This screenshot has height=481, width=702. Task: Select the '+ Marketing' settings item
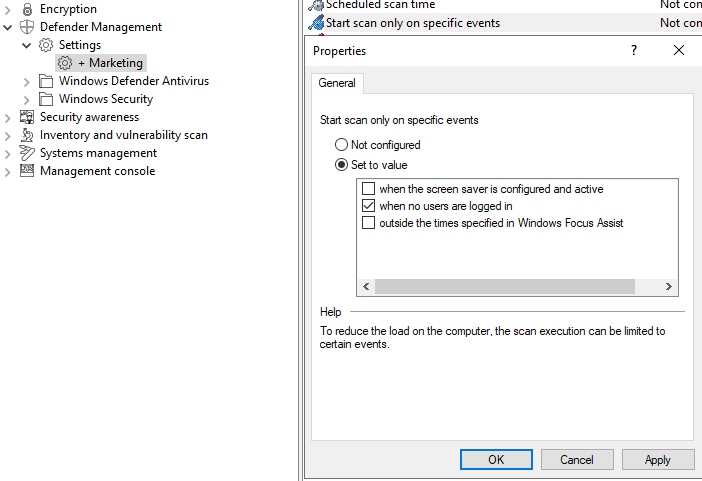coord(110,63)
